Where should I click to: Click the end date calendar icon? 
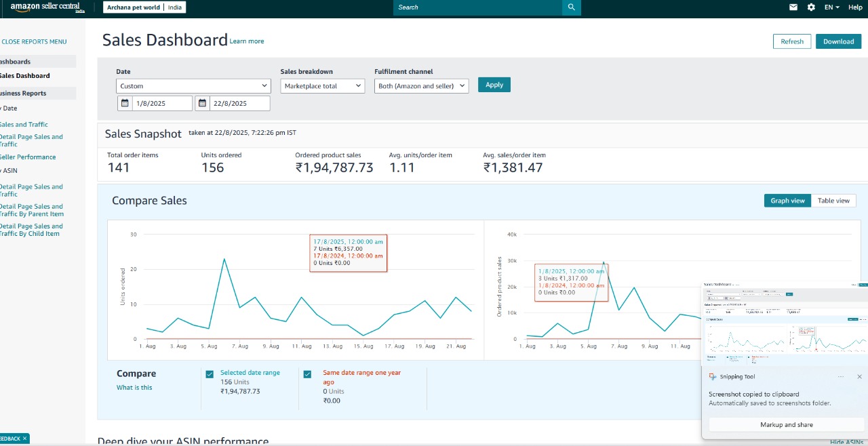click(203, 104)
